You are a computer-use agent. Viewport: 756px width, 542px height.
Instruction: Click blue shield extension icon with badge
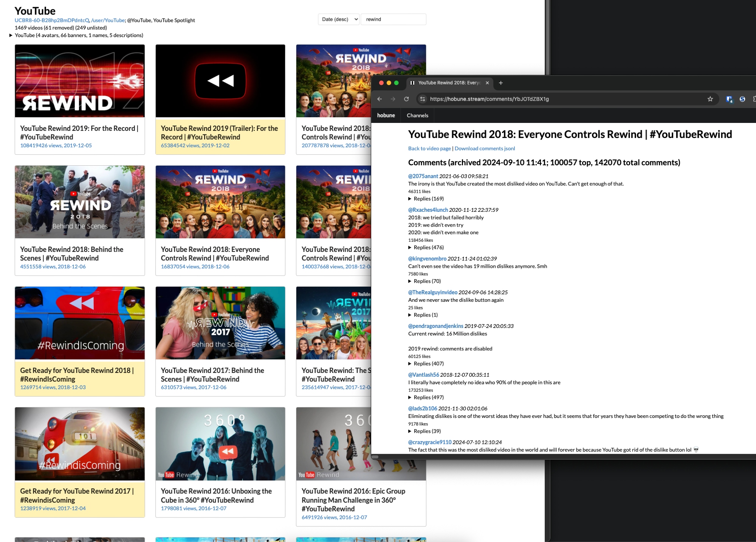729,99
